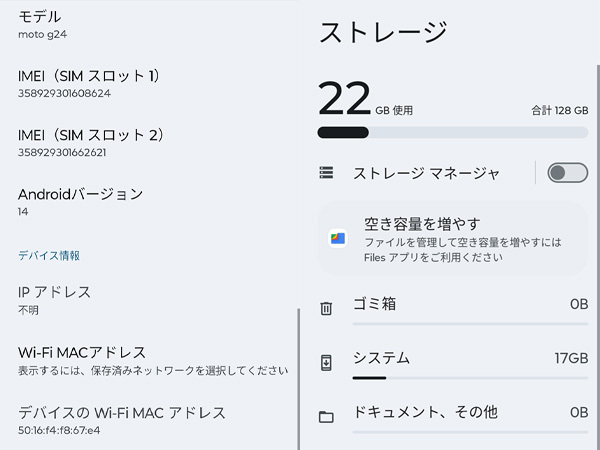Click the システム 17GB usage bar
Image resolution: width=600 pixels, height=450 pixels.
click(470, 378)
